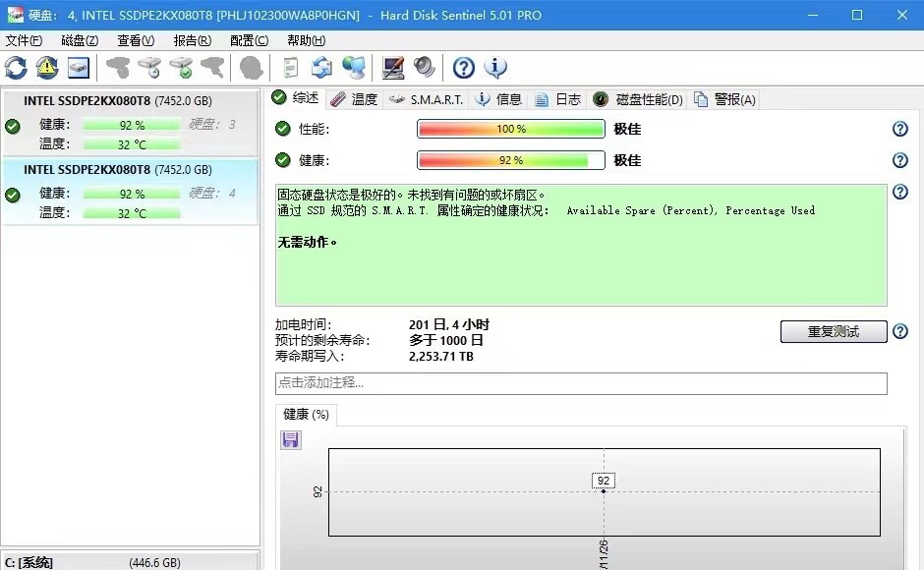Screen dimensions: 924x570
Task: Minimize the Hard Disk Sentinel window
Action: click(813, 15)
